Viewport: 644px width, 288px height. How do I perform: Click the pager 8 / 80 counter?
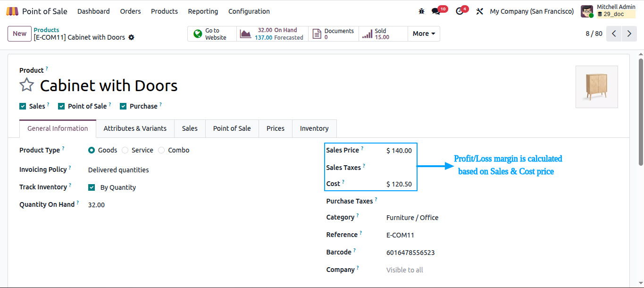594,34
